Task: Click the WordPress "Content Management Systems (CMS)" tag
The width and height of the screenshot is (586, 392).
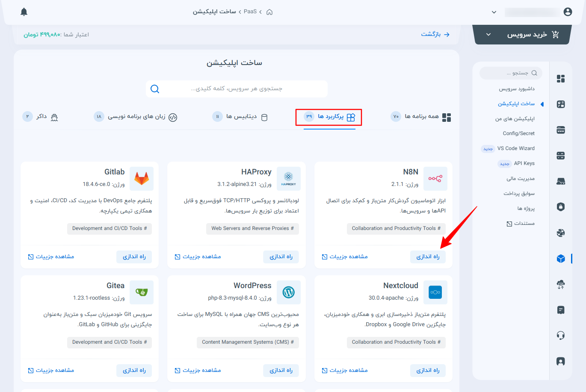Action: click(x=248, y=342)
